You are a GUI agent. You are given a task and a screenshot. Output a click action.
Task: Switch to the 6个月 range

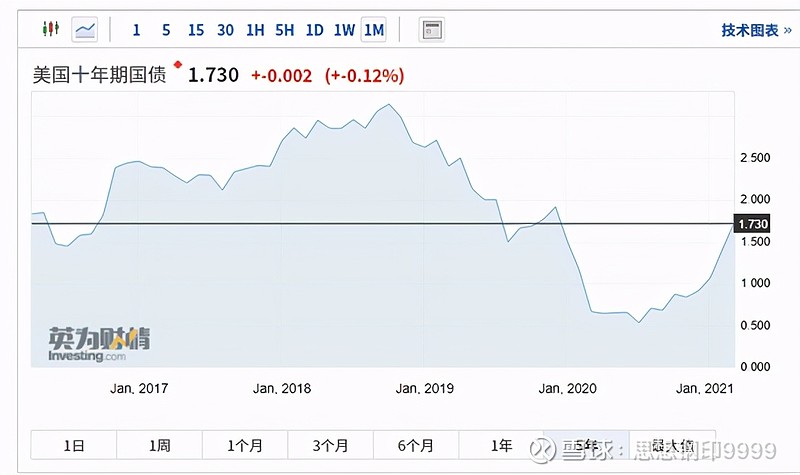[x=416, y=445]
